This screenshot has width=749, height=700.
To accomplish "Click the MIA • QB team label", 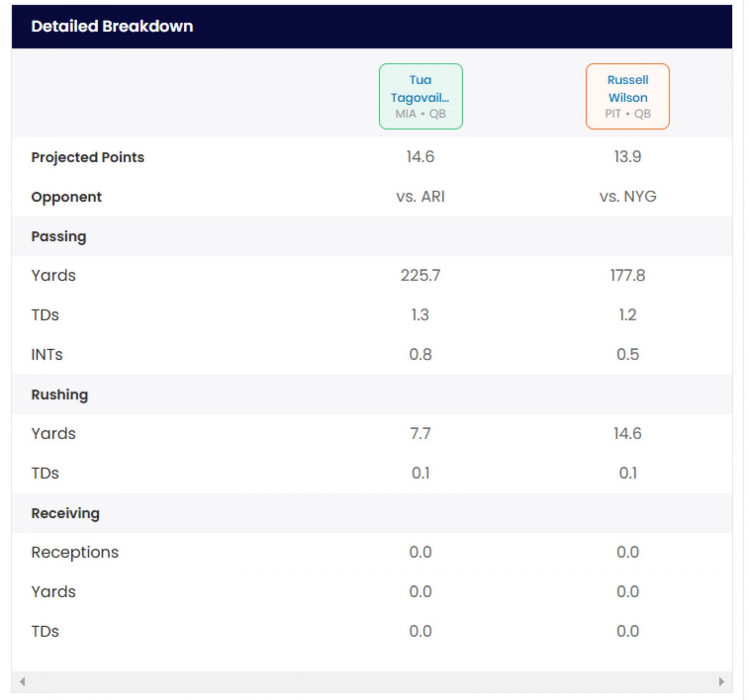I will (x=420, y=114).
